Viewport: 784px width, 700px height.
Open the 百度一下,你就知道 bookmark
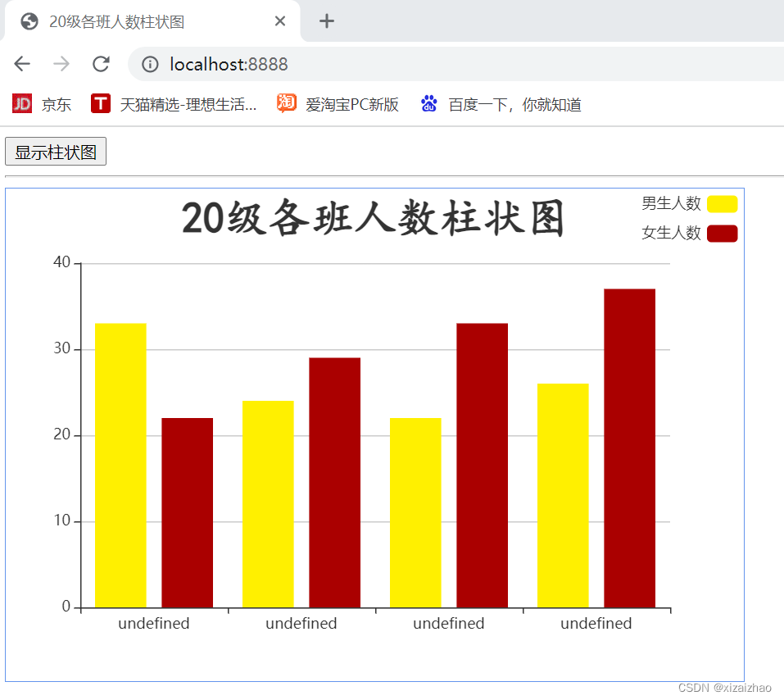(x=501, y=104)
